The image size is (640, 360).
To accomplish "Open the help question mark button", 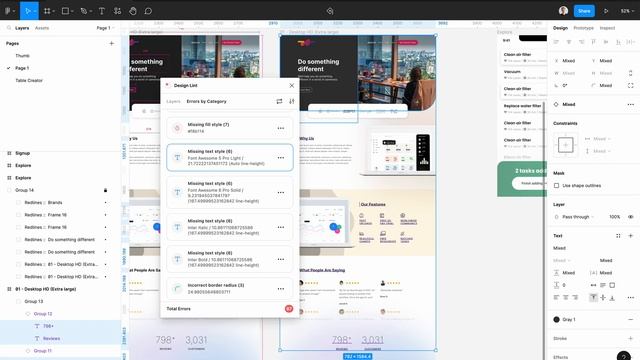I will pyautogui.click(x=623, y=356).
